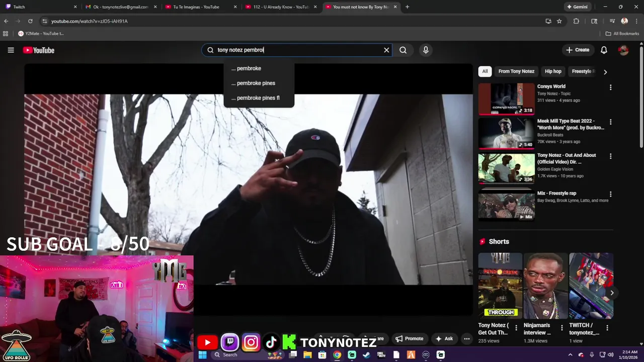Clear the search box with X
Viewport: 644px width, 362px height.
pyautogui.click(x=386, y=50)
